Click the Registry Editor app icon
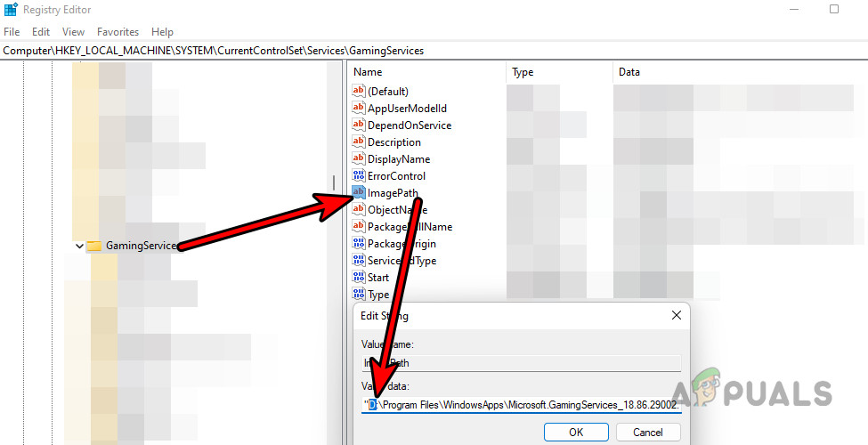The image size is (868, 445). click(x=11, y=10)
